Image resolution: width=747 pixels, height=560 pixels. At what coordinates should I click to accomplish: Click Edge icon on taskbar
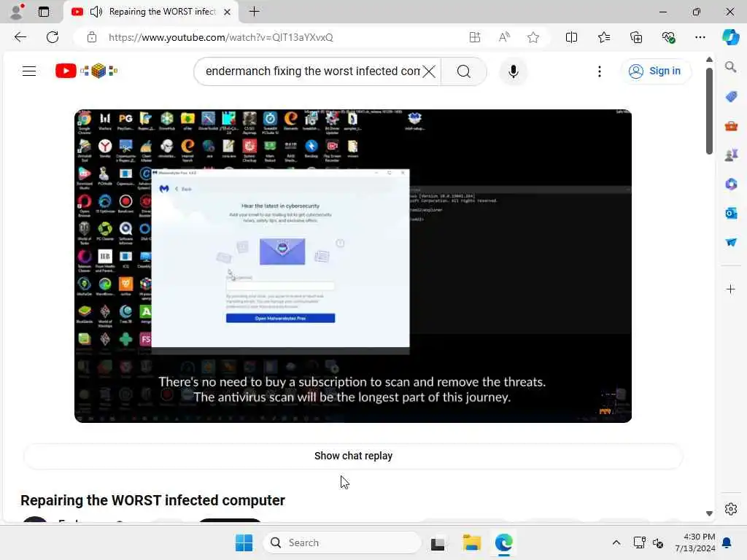coord(503,542)
